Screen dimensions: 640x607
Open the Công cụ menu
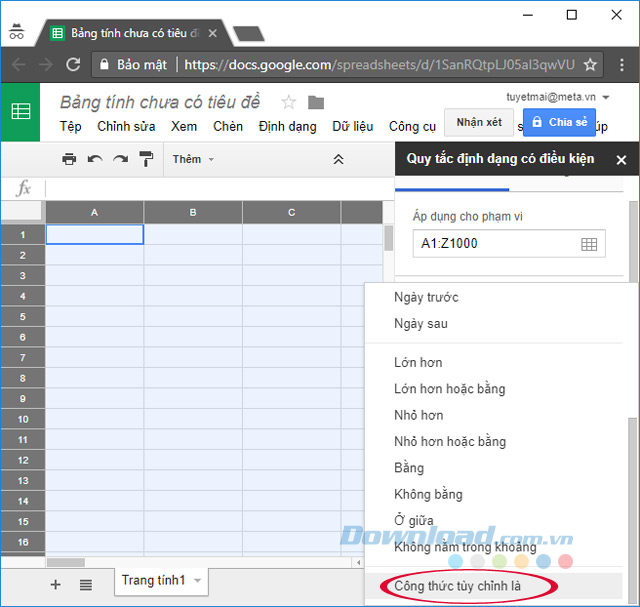tap(412, 127)
